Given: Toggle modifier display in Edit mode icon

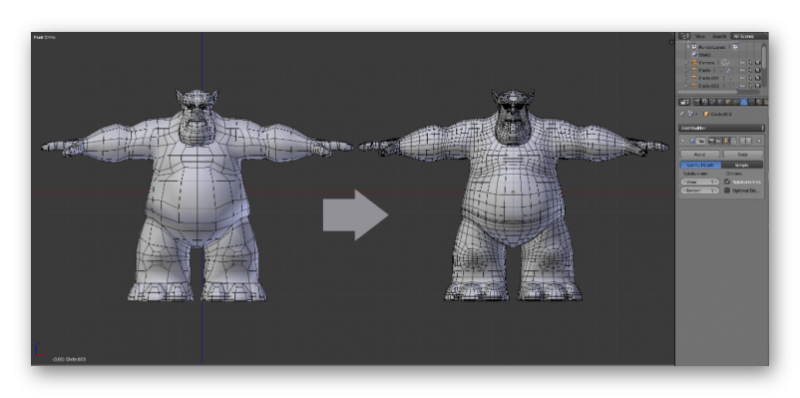Looking at the screenshot, I should coord(726,141).
